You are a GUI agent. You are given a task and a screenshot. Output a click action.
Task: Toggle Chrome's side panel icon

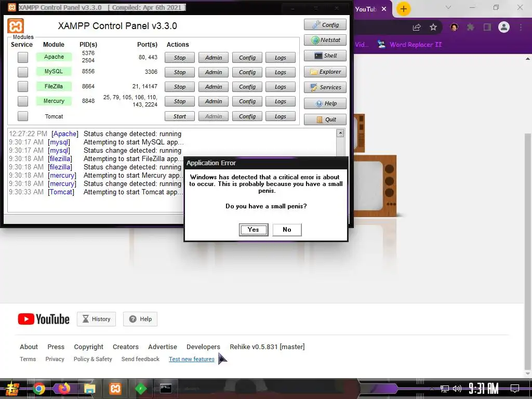click(x=487, y=27)
